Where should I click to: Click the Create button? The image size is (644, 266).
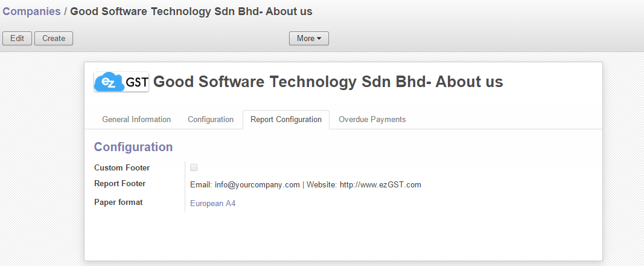54,39
